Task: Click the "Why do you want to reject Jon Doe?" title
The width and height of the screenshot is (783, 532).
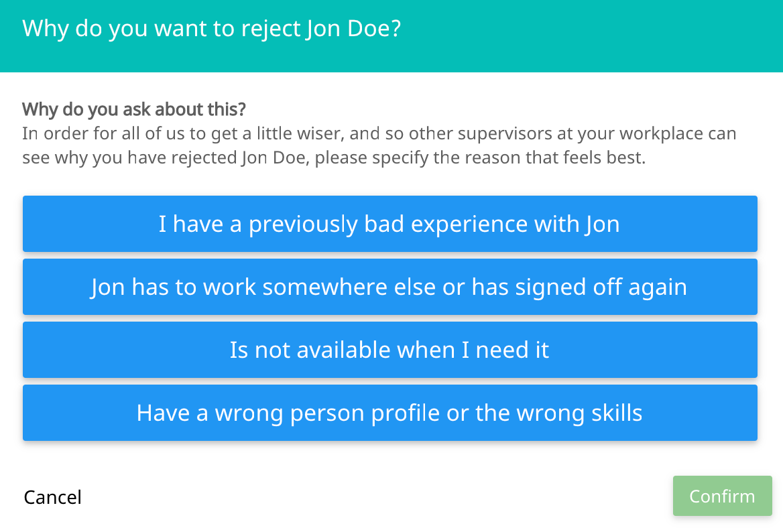Action: [212, 28]
